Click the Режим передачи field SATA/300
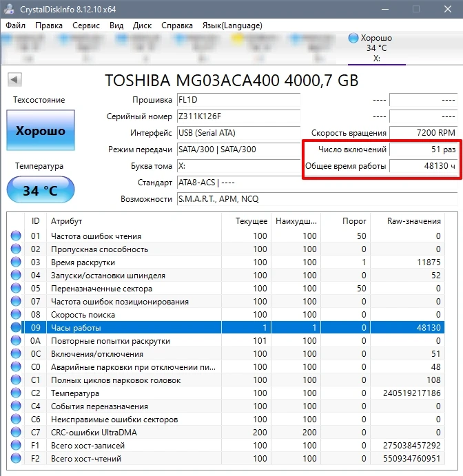This screenshot has height=476, width=463. pyautogui.click(x=238, y=149)
